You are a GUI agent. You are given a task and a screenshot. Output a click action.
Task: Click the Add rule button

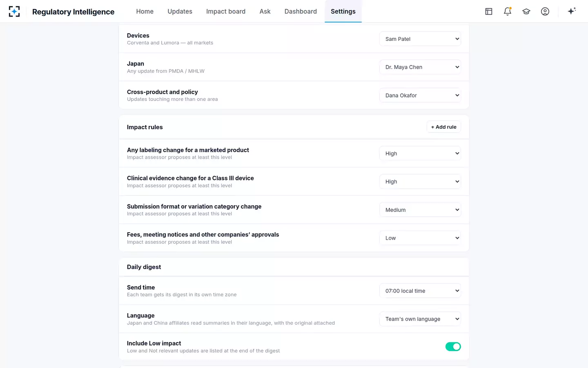[x=444, y=127]
